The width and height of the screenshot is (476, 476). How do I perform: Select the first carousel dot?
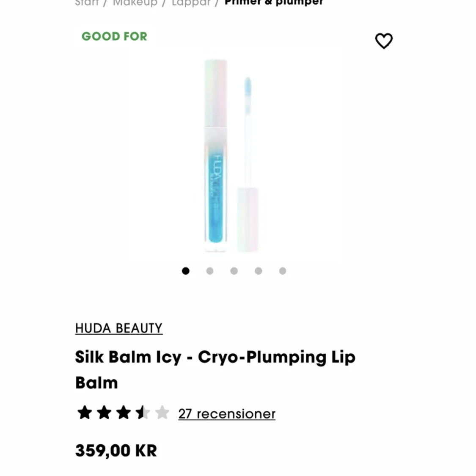click(x=185, y=271)
